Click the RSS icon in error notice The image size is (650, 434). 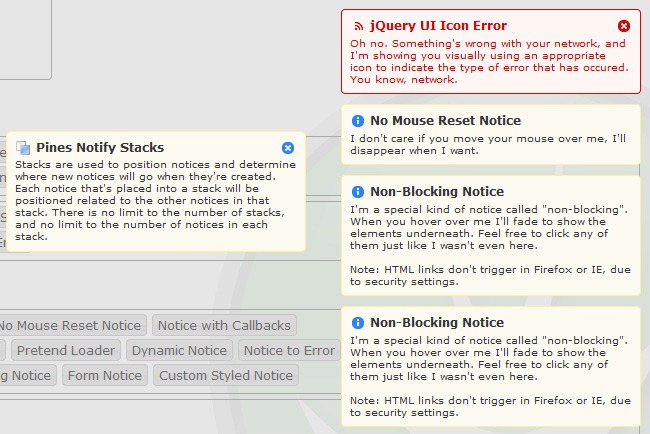(358, 26)
